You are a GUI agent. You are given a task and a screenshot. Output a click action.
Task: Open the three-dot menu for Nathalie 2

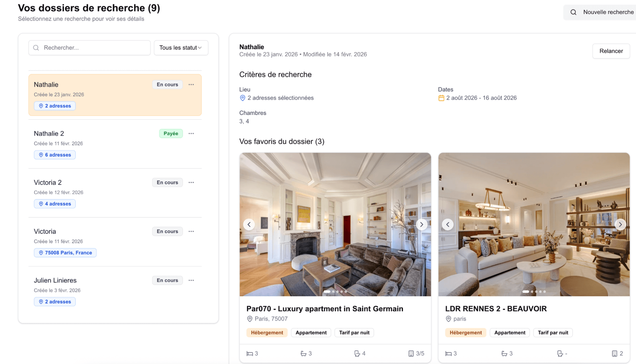(191, 134)
